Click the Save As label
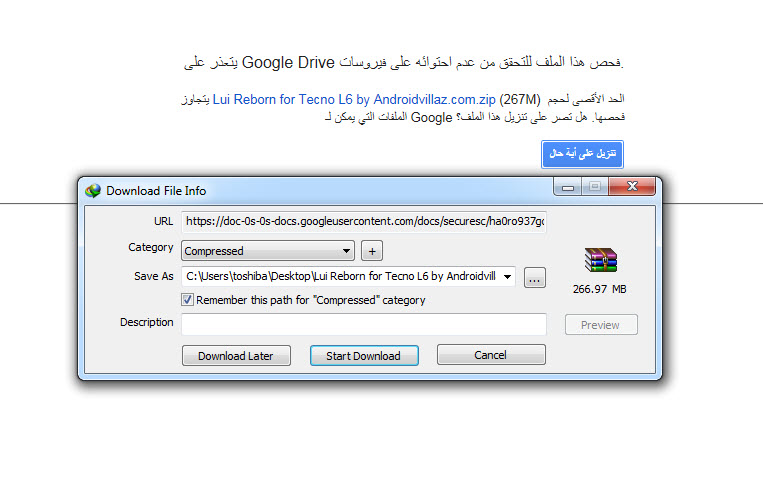 pyautogui.click(x=154, y=276)
